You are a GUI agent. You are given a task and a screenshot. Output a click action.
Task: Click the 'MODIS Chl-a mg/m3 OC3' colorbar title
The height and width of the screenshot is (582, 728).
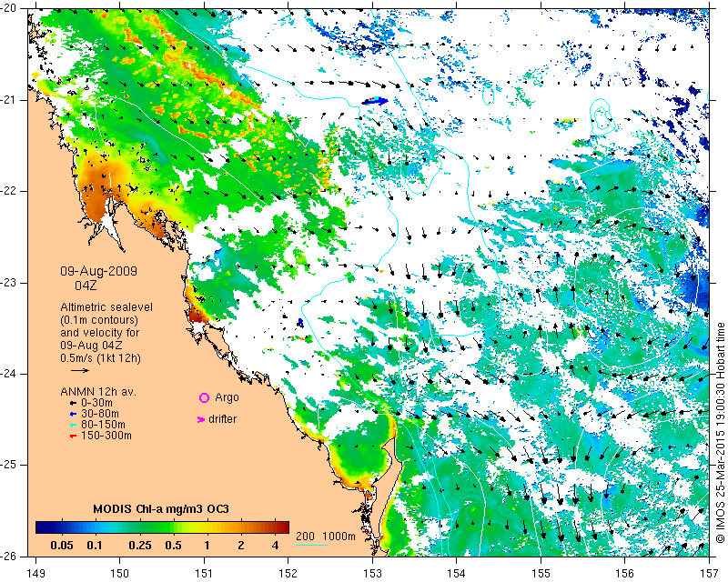coord(161,509)
